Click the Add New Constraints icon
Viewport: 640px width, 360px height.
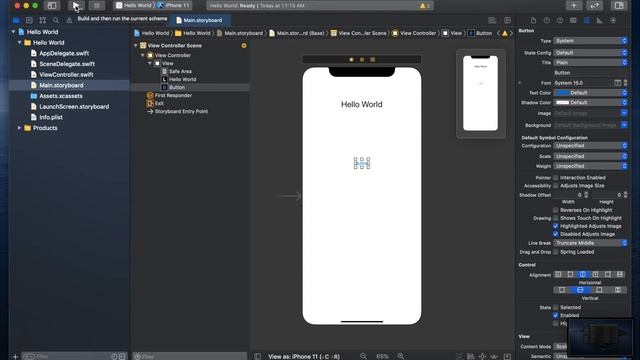(482, 356)
